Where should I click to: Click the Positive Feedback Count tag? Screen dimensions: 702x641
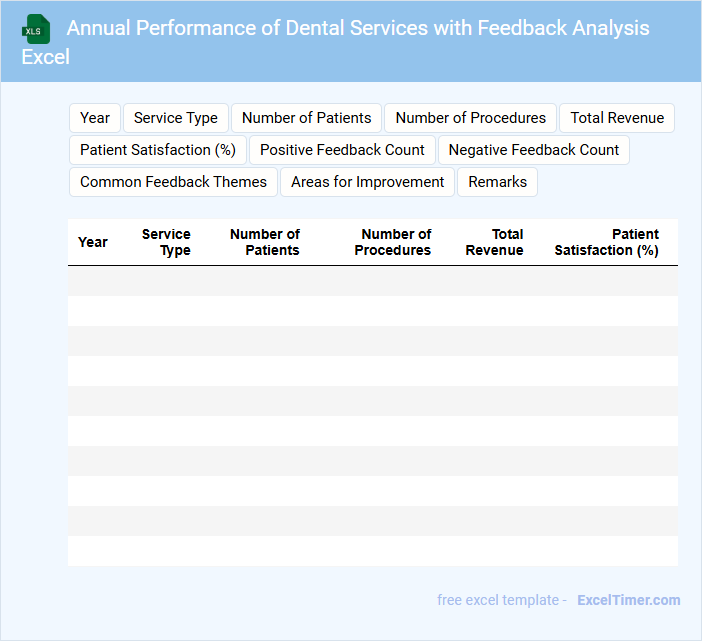point(342,150)
